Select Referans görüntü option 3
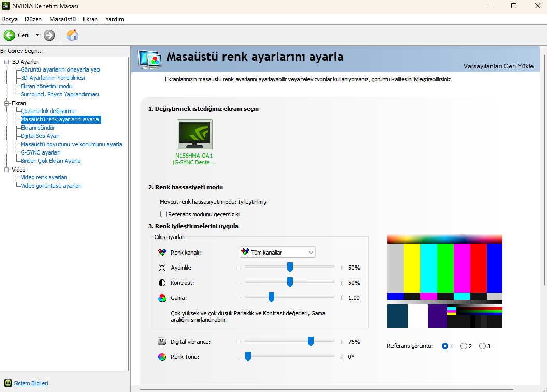 tap(482, 346)
